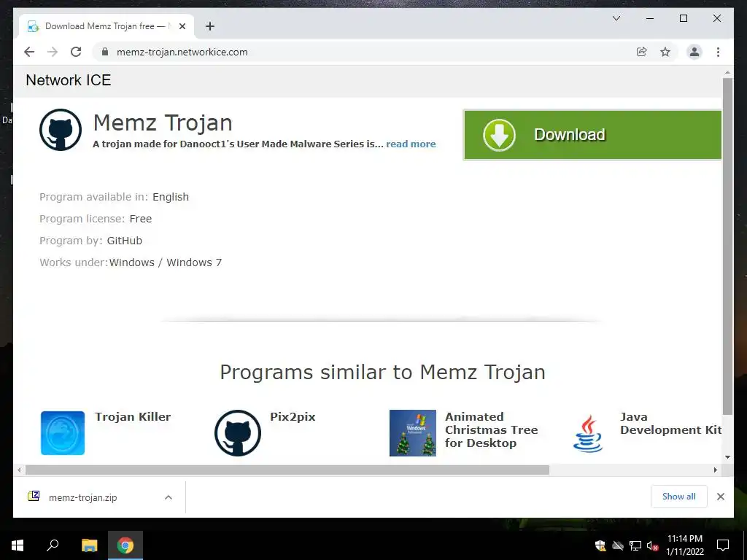Open a new tab with plus button
This screenshot has height=560, width=747.
point(210,26)
